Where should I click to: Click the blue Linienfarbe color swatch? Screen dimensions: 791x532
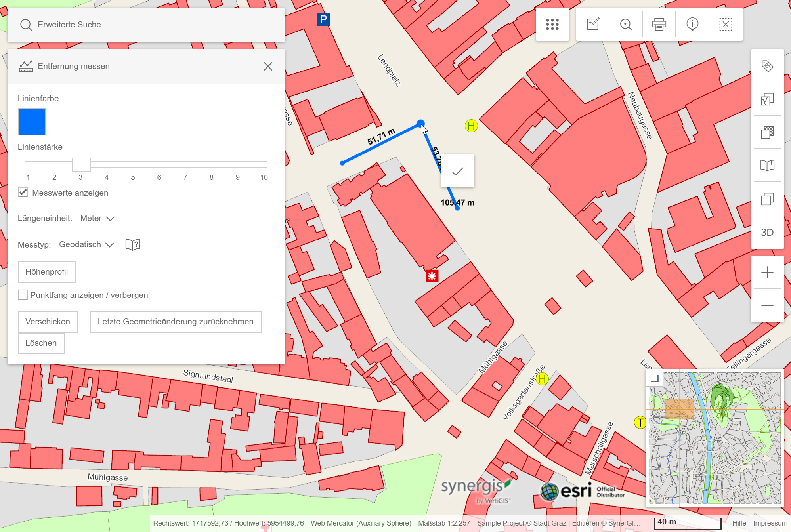coord(32,122)
